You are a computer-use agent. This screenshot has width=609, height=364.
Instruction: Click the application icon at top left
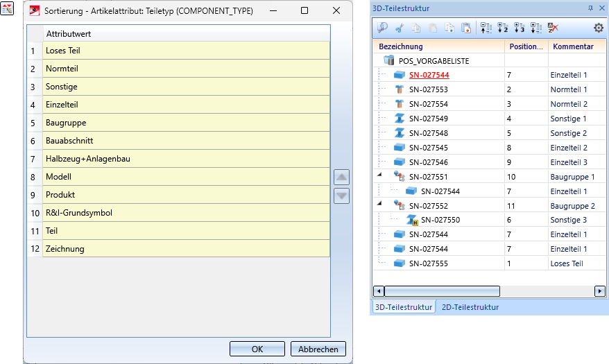click(x=7, y=8)
